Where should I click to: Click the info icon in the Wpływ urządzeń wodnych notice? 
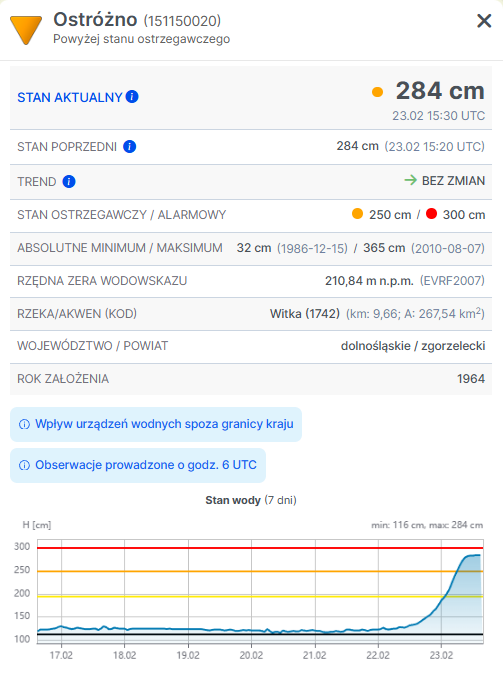25,424
